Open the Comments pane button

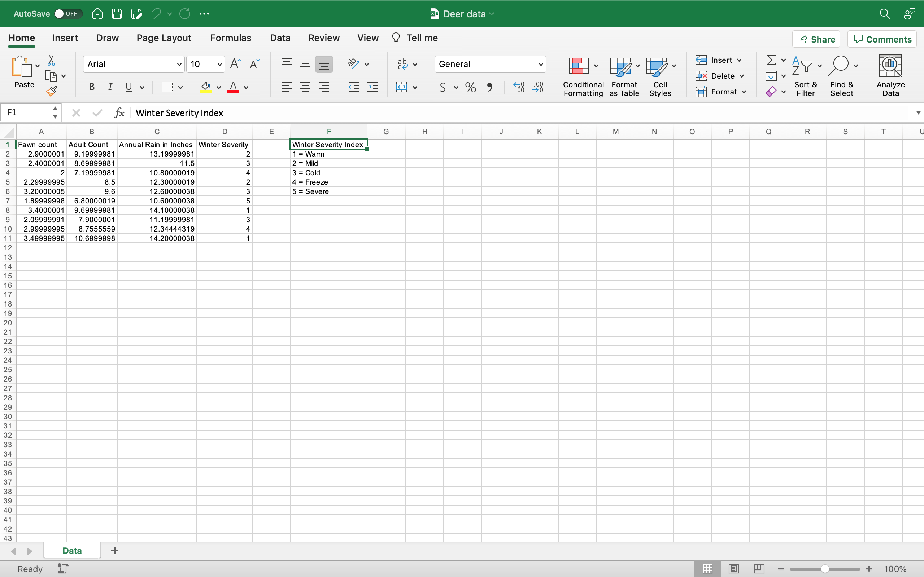click(x=882, y=39)
